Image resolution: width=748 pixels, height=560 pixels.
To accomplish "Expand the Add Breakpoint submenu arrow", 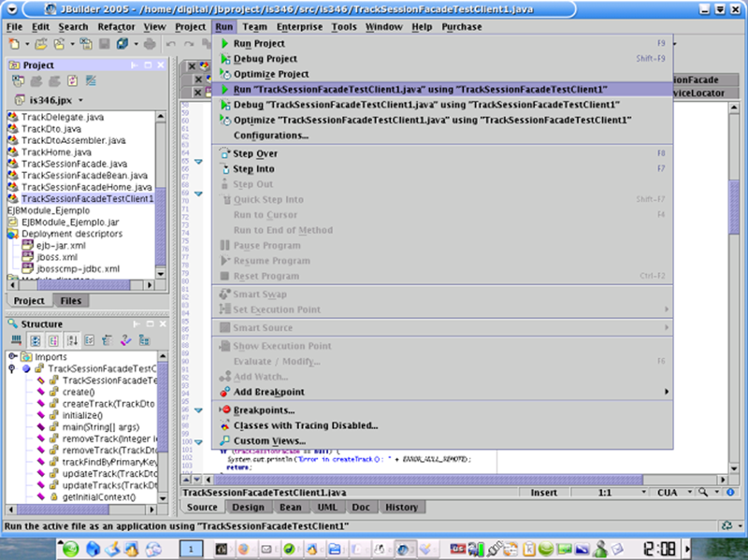I will click(x=667, y=392).
